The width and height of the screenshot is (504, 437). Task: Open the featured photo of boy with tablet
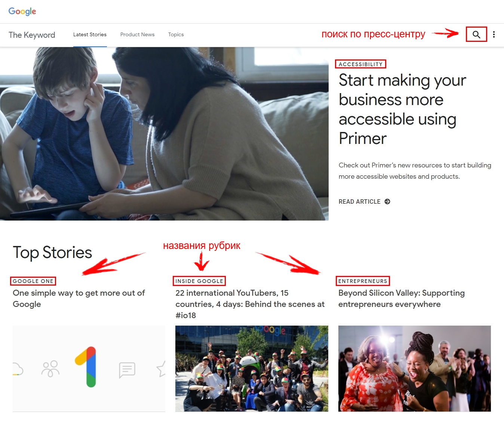point(164,133)
